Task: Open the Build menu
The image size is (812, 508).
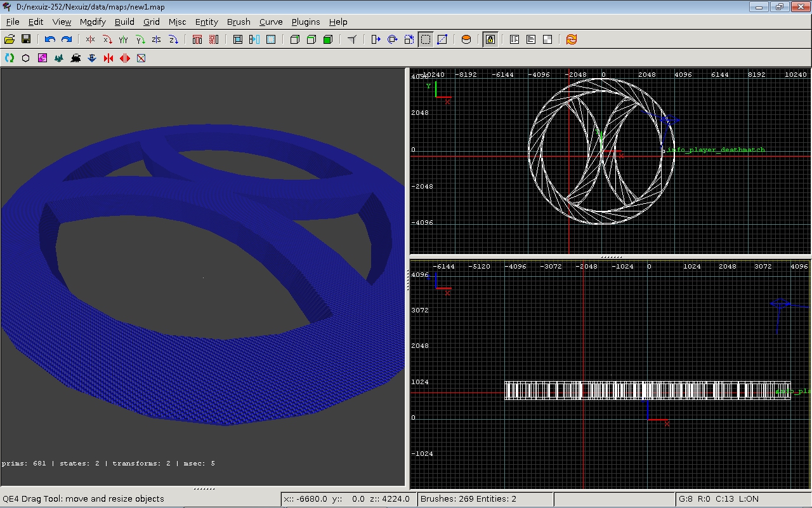Action: tap(124, 22)
